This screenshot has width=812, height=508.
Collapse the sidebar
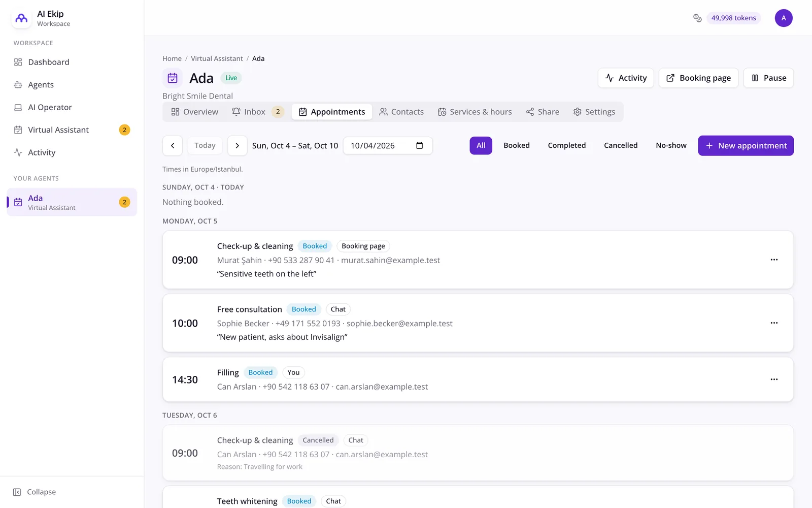pyautogui.click(x=35, y=492)
